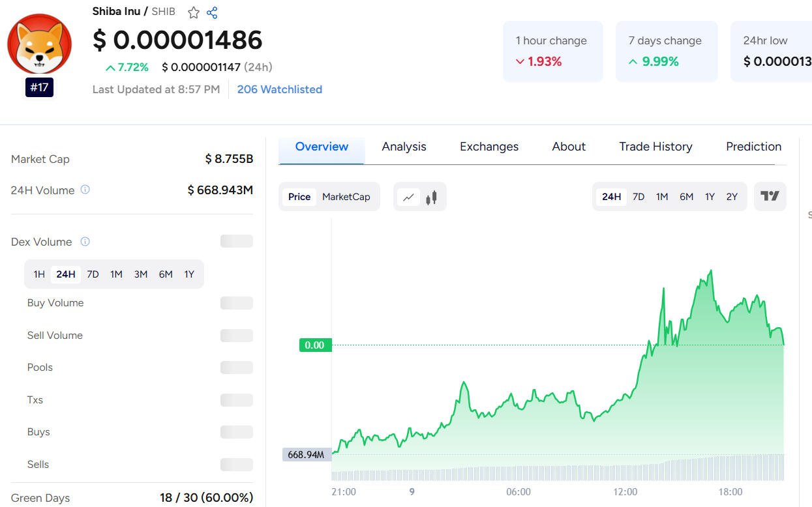Viewport: 812px width, 507px height.
Task: Click the #17 rank badge
Action: (39, 87)
